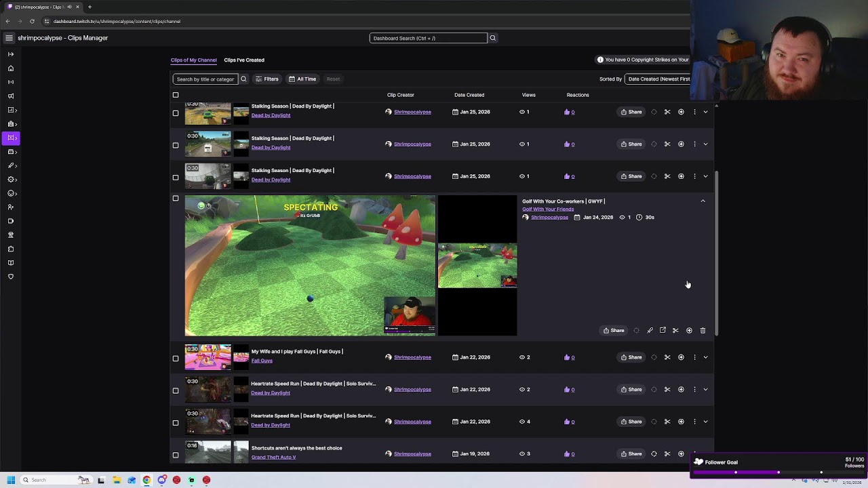Go back with the browser back arrow

tap(7, 21)
